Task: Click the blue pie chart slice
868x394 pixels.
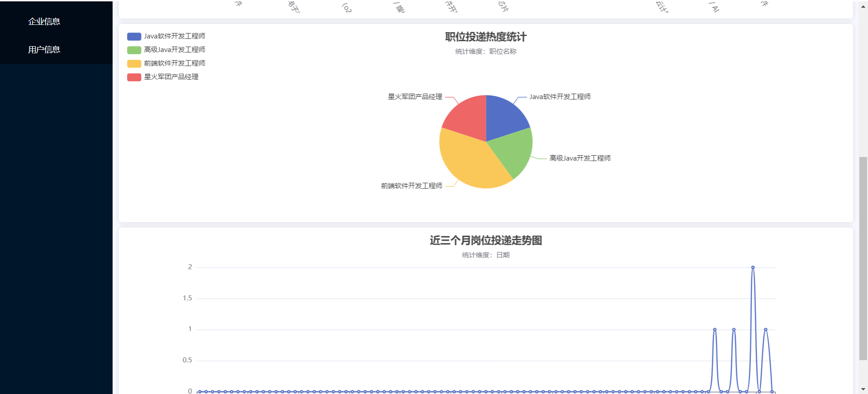Action: click(x=505, y=117)
